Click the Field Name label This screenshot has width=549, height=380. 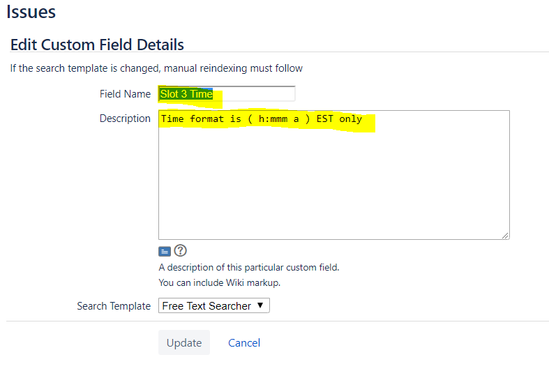pos(125,94)
